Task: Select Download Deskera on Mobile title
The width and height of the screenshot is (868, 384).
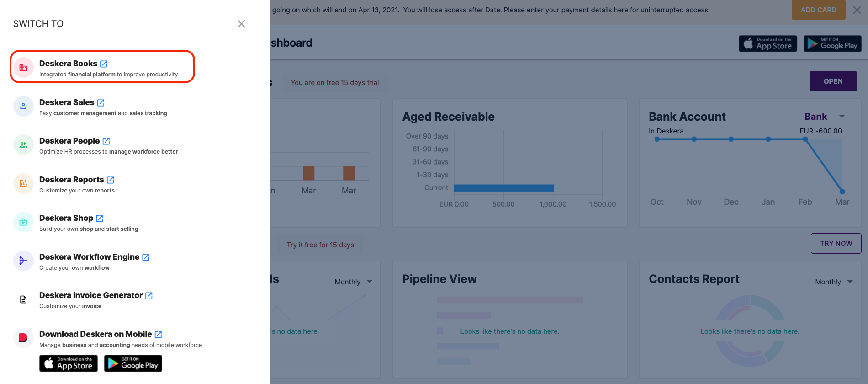Action: 95,334
